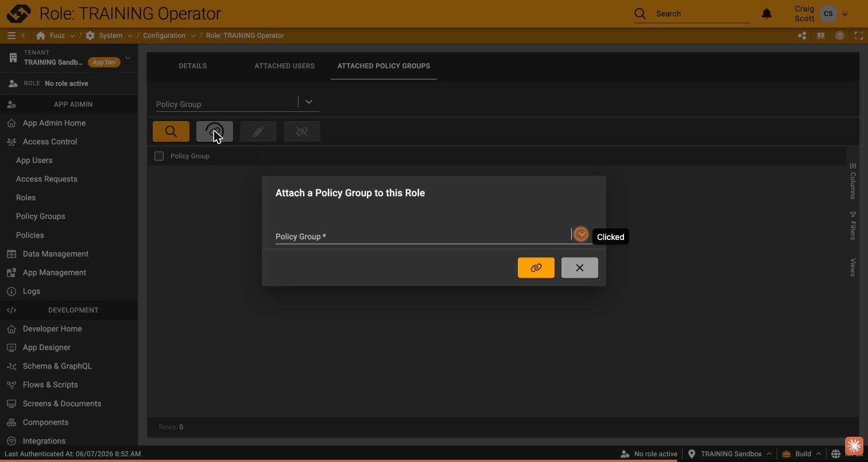Switch to the Attached Users tab
The image size is (868, 462).
click(284, 66)
